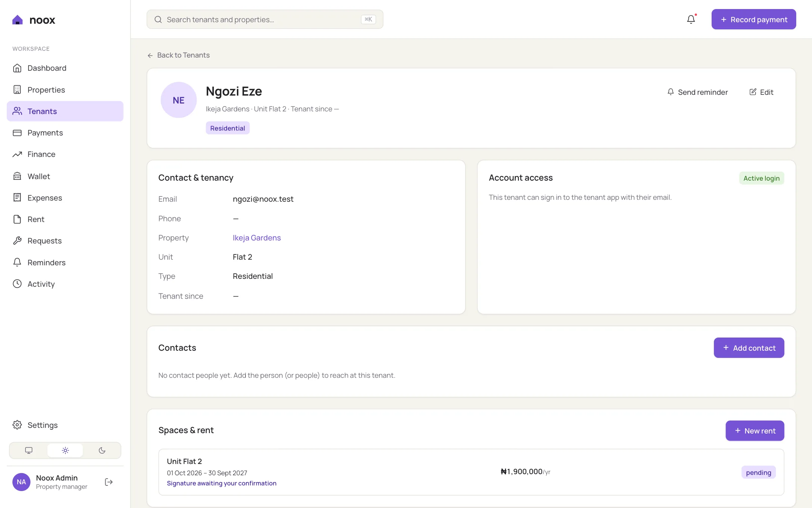The image size is (812, 508).
Task: Open the Activity menu item
Action: point(65,284)
